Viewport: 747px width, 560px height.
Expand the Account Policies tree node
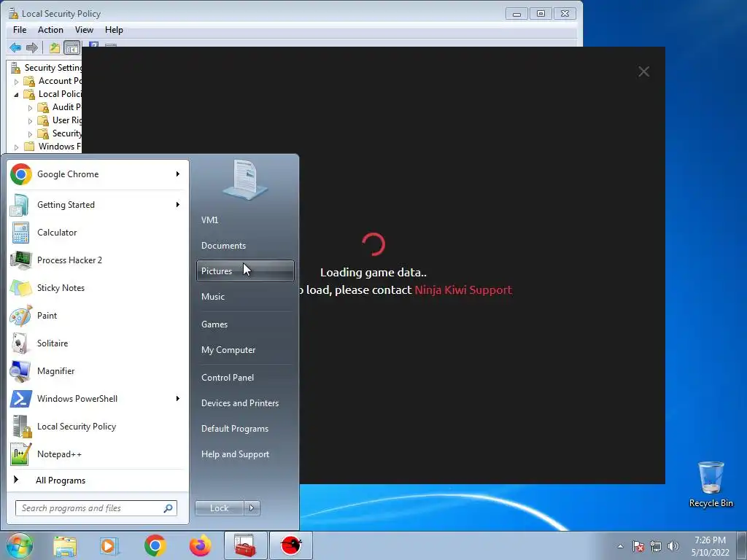pos(16,82)
